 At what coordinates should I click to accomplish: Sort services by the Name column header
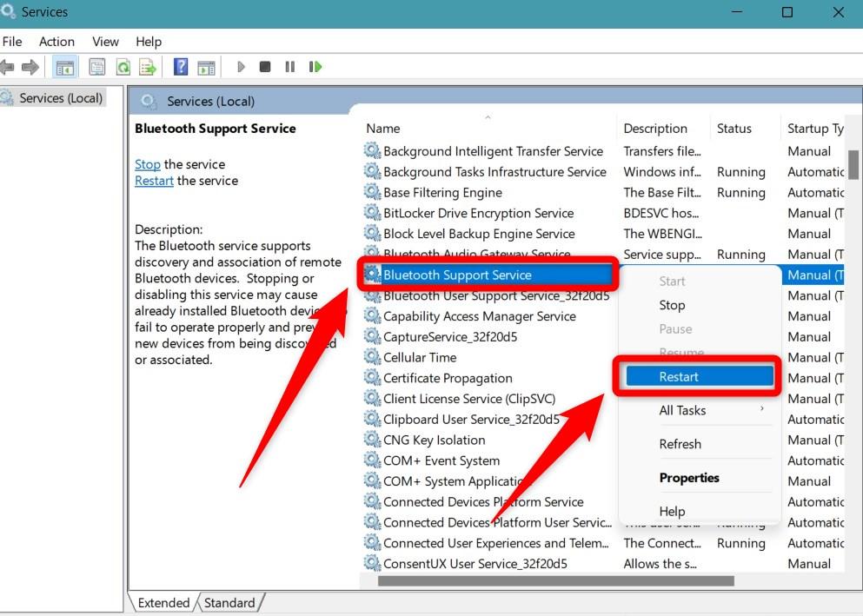click(383, 129)
